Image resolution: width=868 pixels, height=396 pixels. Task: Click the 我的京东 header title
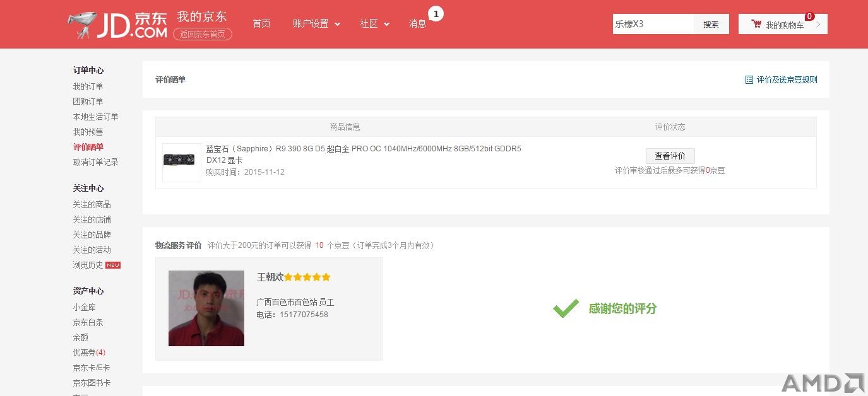coord(202,16)
